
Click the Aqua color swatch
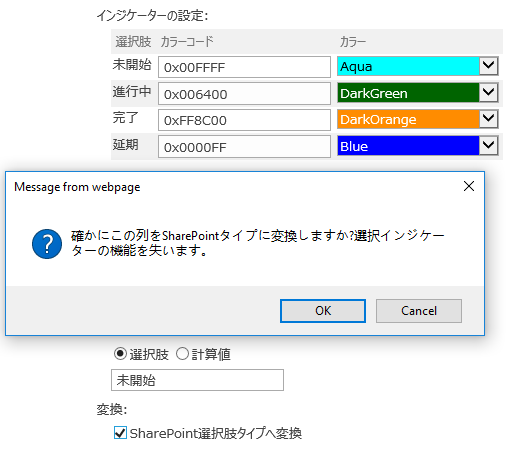click(x=408, y=66)
